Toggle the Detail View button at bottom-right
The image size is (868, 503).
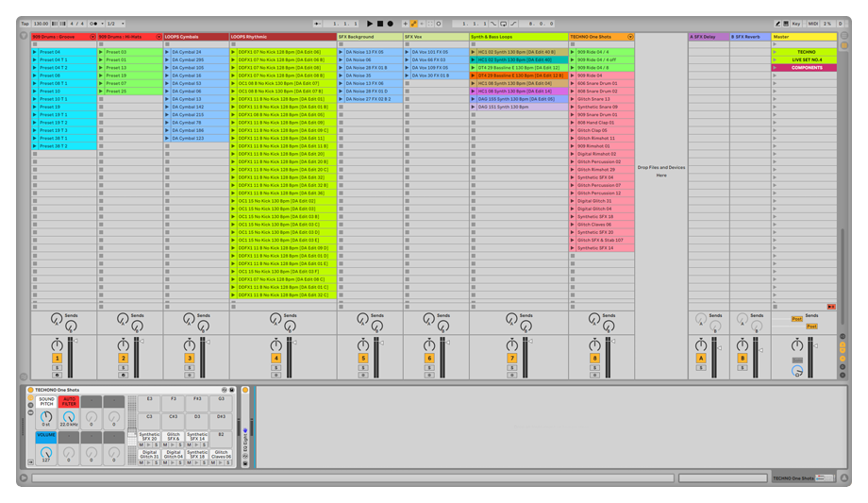tap(843, 478)
